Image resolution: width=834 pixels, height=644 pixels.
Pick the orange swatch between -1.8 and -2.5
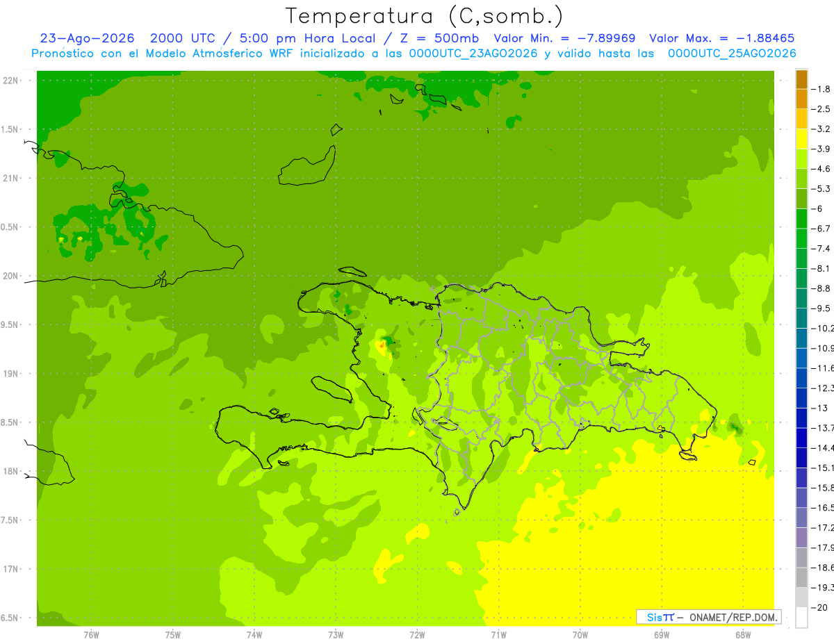[801, 99]
